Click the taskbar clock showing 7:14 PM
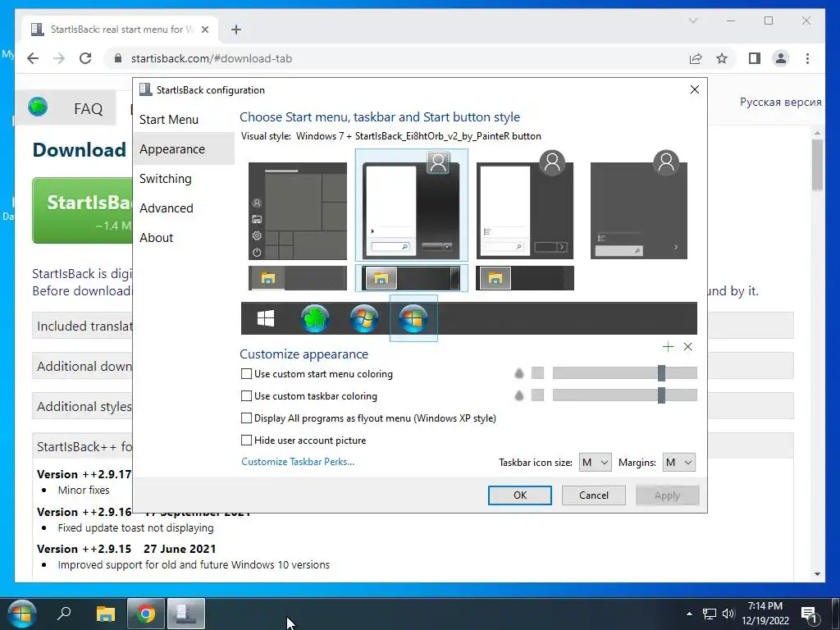This screenshot has width=840, height=630. pos(765,614)
